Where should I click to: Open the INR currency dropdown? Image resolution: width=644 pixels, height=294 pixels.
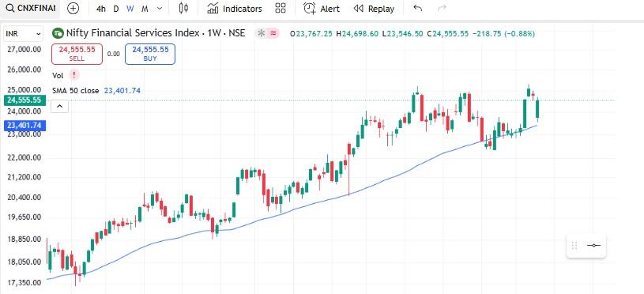(24, 34)
